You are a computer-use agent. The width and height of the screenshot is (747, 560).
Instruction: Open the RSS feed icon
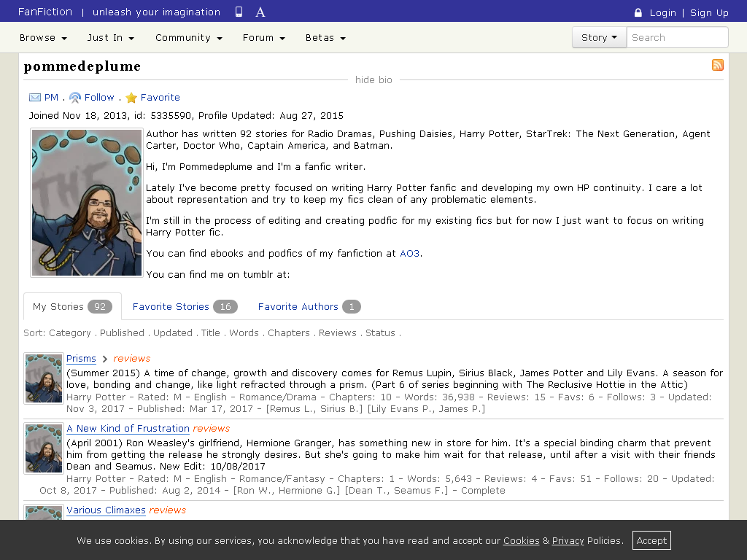(x=718, y=65)
